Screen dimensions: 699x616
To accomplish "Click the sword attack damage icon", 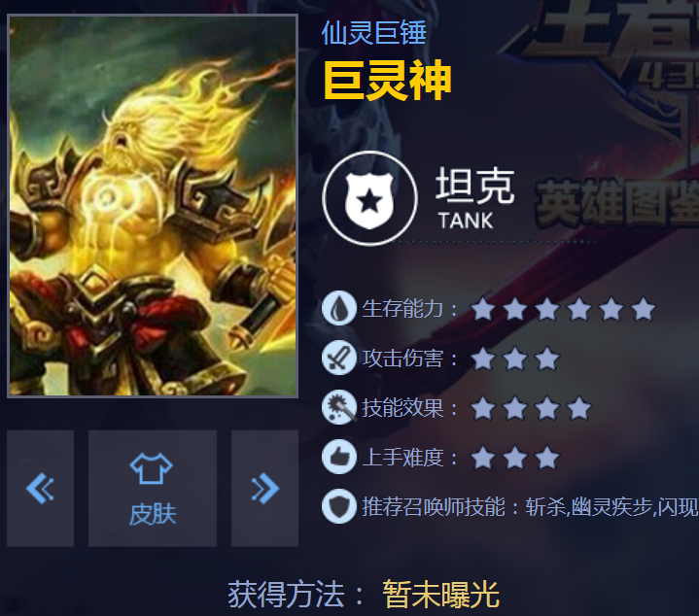I will (338, 358).
